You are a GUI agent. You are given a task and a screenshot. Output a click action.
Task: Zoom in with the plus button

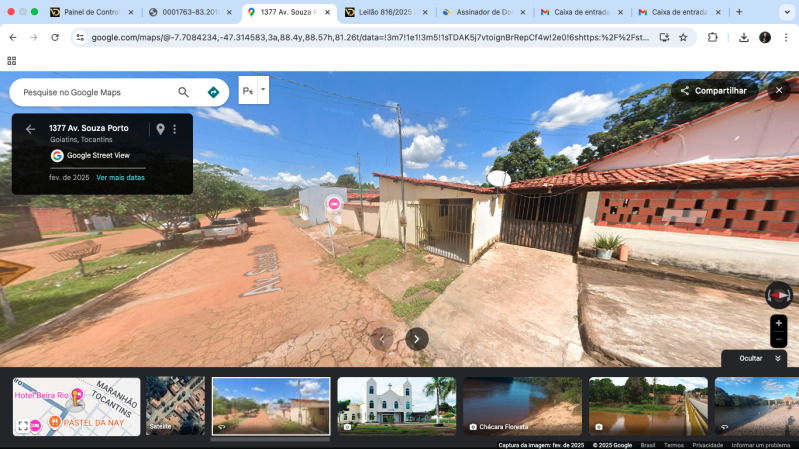click(x=778, y=323)
